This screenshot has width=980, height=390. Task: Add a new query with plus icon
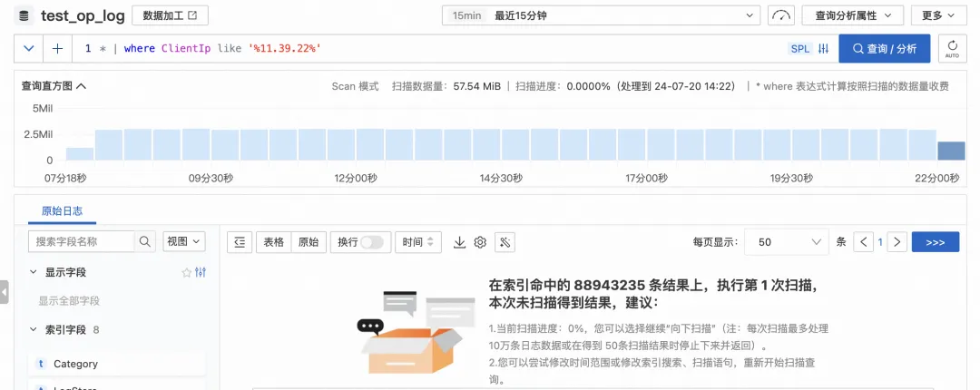[57, 49]
